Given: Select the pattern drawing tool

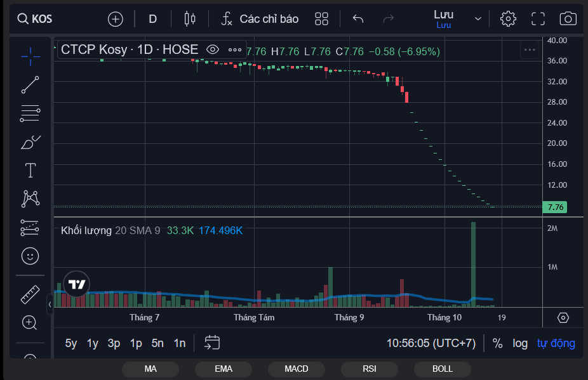Looking at the screenshot, I should (30, 199).
